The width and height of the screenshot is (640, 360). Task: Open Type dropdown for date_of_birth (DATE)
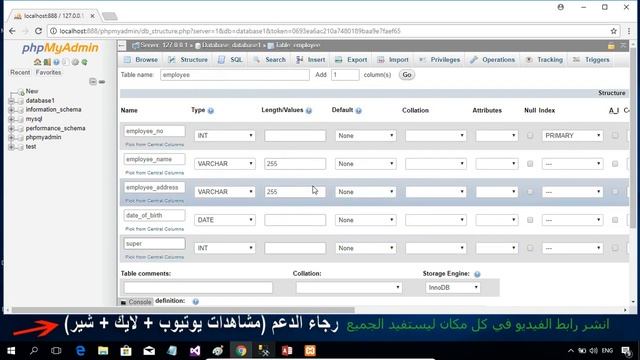pyautogui.click(x=225, y=220)
